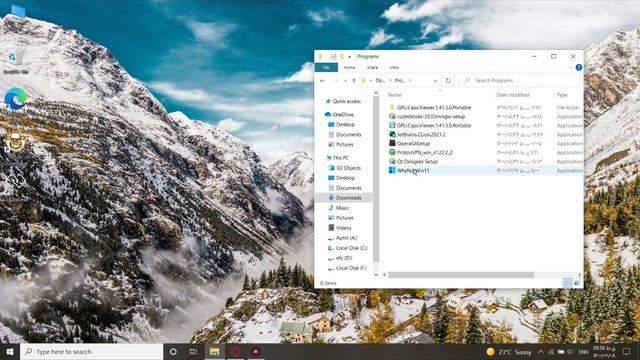Image resolution: width=640 pixels, height=360 pixels.
Task: Open Microsoft Edge desktop shortcut
Action: tap(16, 99)
